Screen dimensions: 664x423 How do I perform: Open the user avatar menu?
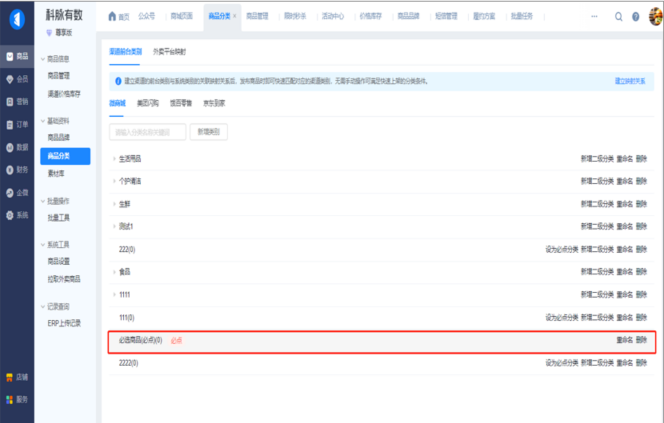pyautogui.click(x=656, y=17)
